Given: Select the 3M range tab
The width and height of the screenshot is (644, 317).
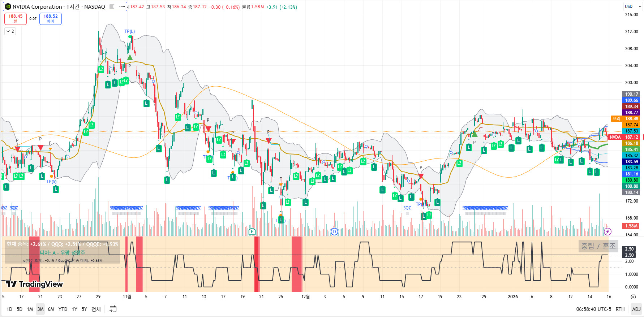Looking at the screenshot, I should point(40,309).
